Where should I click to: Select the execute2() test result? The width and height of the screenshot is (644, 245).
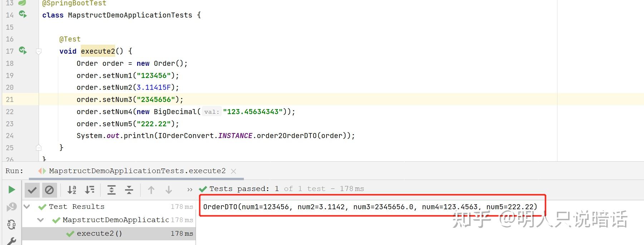click(x=109, y=234)
